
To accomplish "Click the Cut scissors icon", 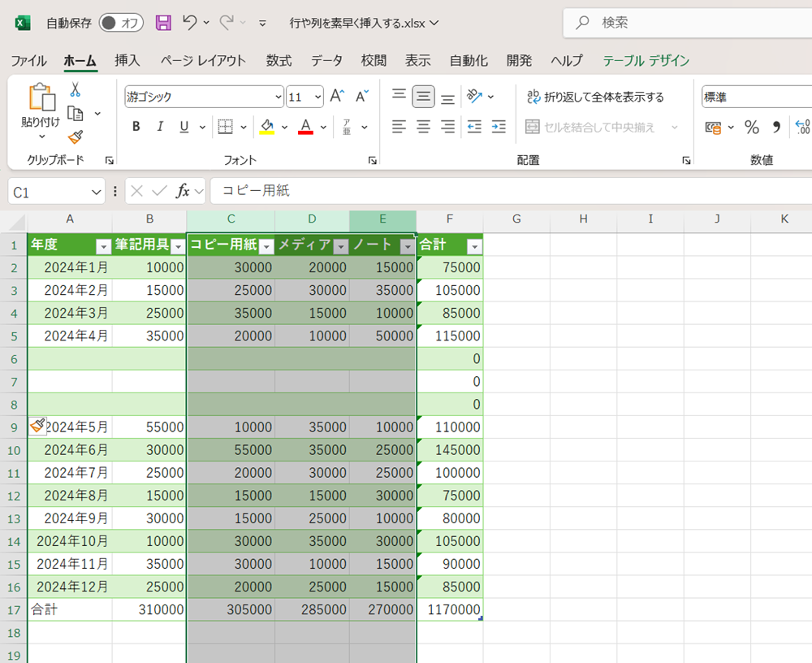I will tap(75, 89).
